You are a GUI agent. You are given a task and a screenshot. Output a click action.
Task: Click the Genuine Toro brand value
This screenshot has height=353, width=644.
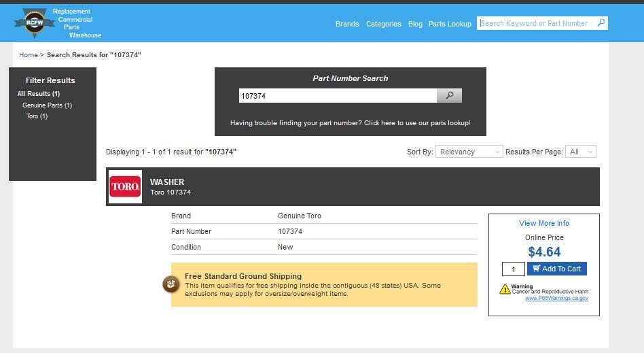coord(300,216)
